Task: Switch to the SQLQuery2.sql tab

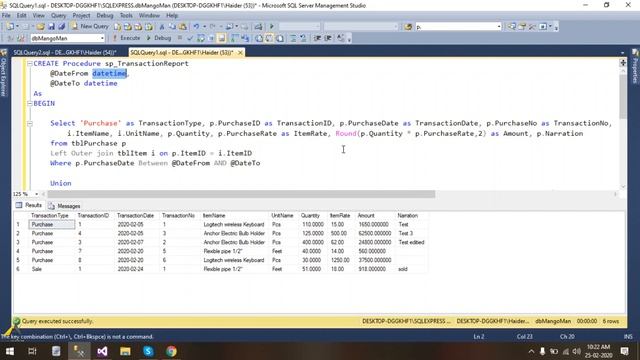Action: coord(64,52)
